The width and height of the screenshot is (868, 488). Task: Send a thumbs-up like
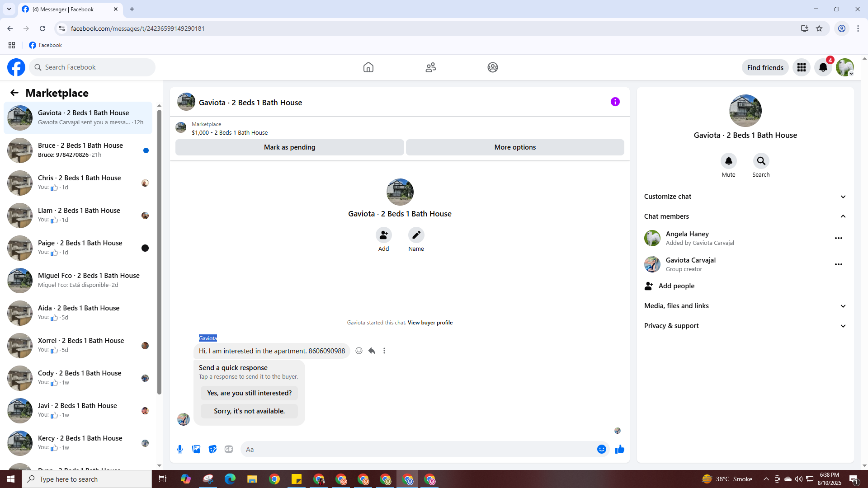tap(619, 449)
